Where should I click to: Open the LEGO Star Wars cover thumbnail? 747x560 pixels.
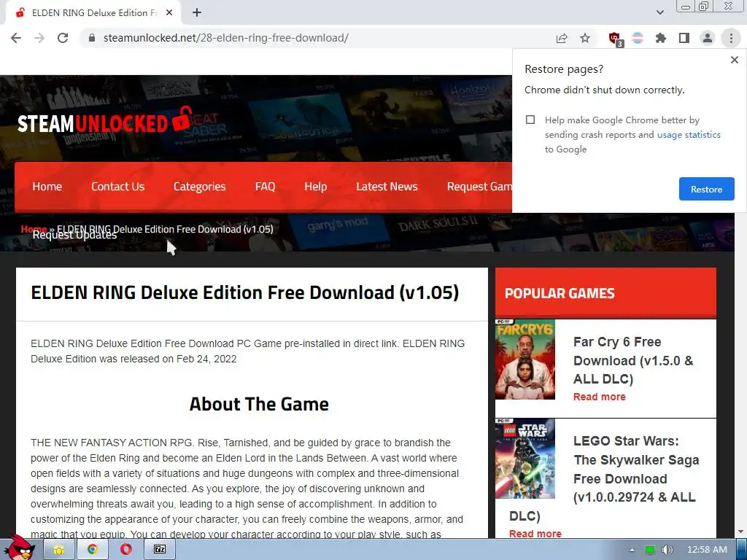[525, 458]
